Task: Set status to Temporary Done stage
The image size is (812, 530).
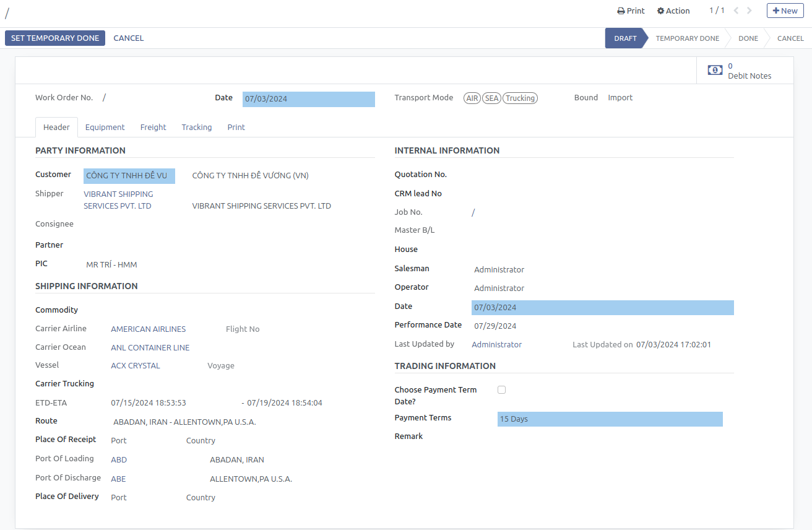Action: (687, 38)
